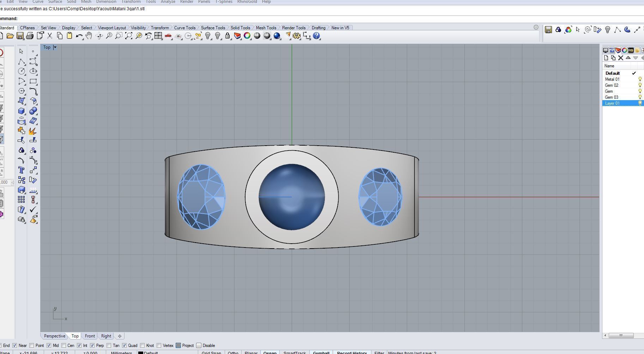Click the layers panel horizontal scrollbar
Viewport: 644px width, 354px height.
[x=621, y=335]
